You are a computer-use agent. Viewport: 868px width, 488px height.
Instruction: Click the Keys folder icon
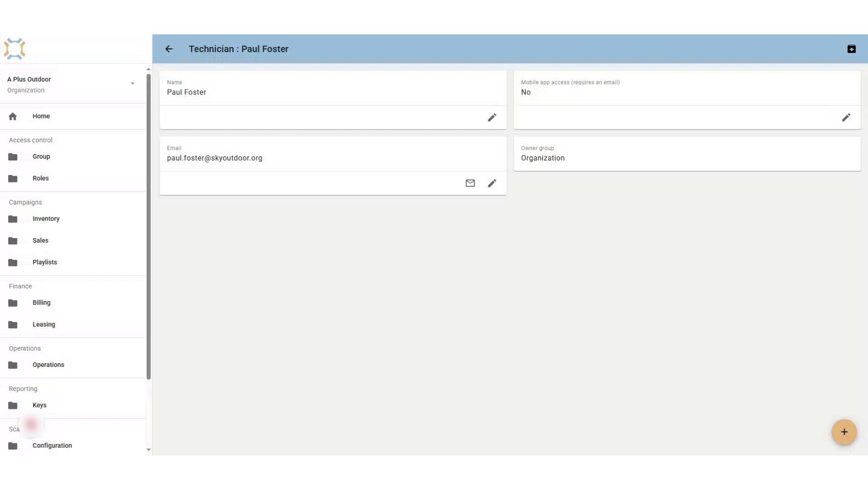[13, 405]
